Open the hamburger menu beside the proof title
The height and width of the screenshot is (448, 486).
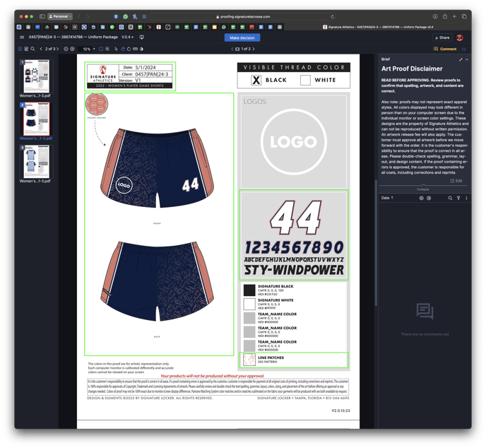(22, 37)
